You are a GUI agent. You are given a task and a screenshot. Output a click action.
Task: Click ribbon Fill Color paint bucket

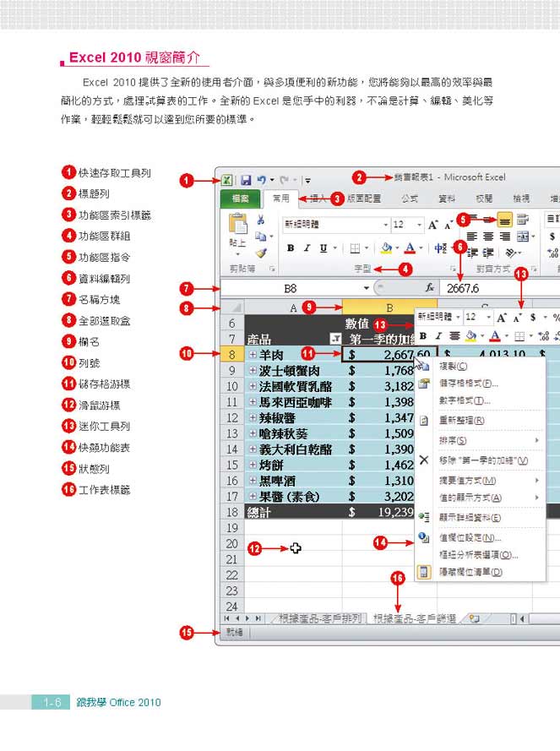pos(386,248)
